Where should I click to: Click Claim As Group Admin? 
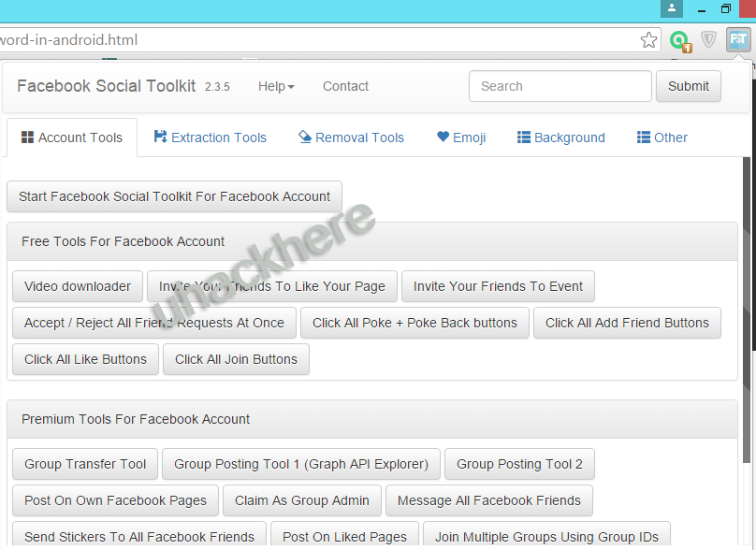[x=302, y=500]
